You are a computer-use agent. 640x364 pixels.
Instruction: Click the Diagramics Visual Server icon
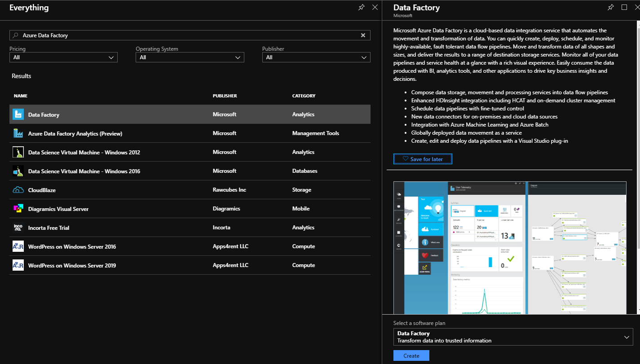click(x=18, y=209)
